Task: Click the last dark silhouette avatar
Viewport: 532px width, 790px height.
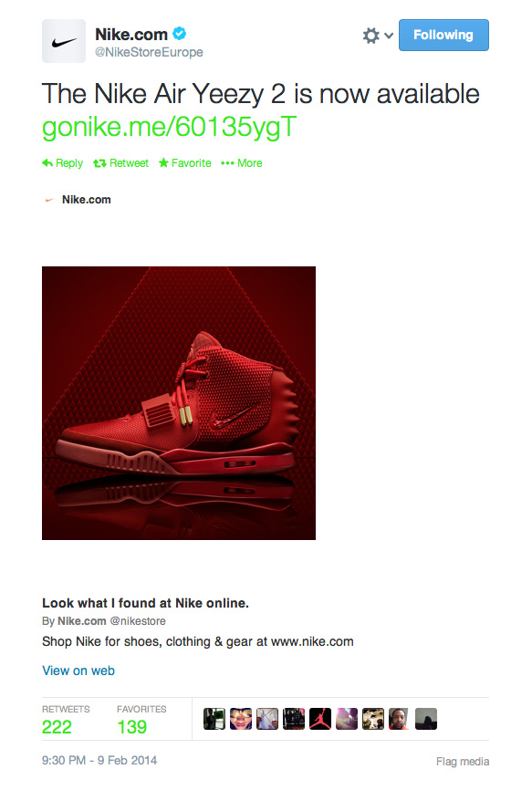Action: click(x=426, y=719)
